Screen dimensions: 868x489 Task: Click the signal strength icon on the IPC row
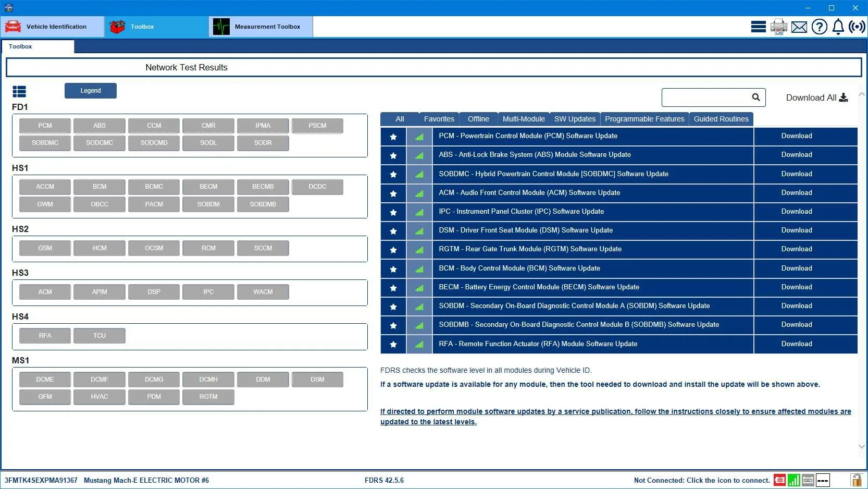[x=419, y=212]
